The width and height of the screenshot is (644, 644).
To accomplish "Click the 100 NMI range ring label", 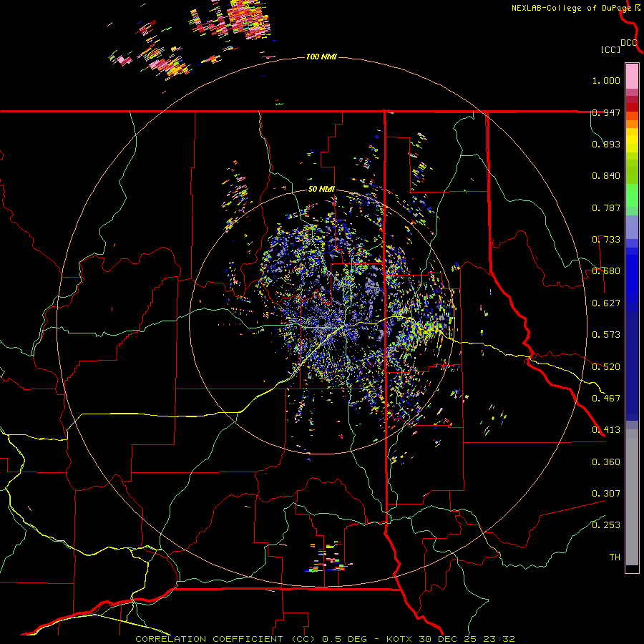I will point(321,57).
